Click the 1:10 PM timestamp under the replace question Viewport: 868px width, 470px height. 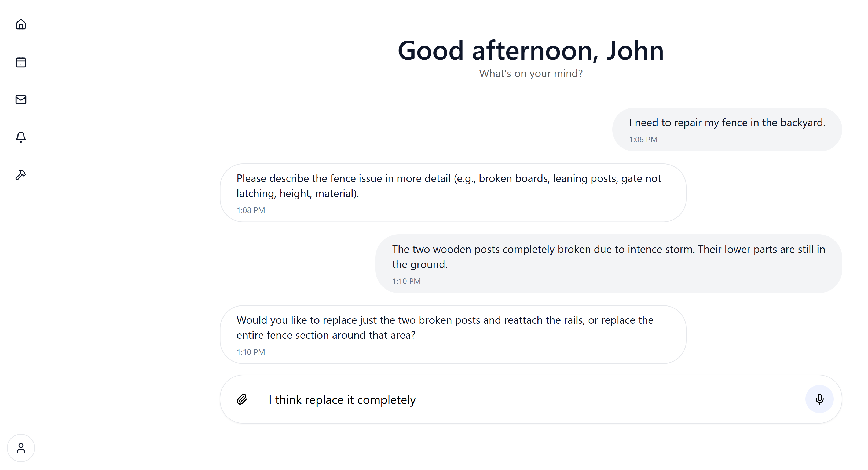coord(251,352)
